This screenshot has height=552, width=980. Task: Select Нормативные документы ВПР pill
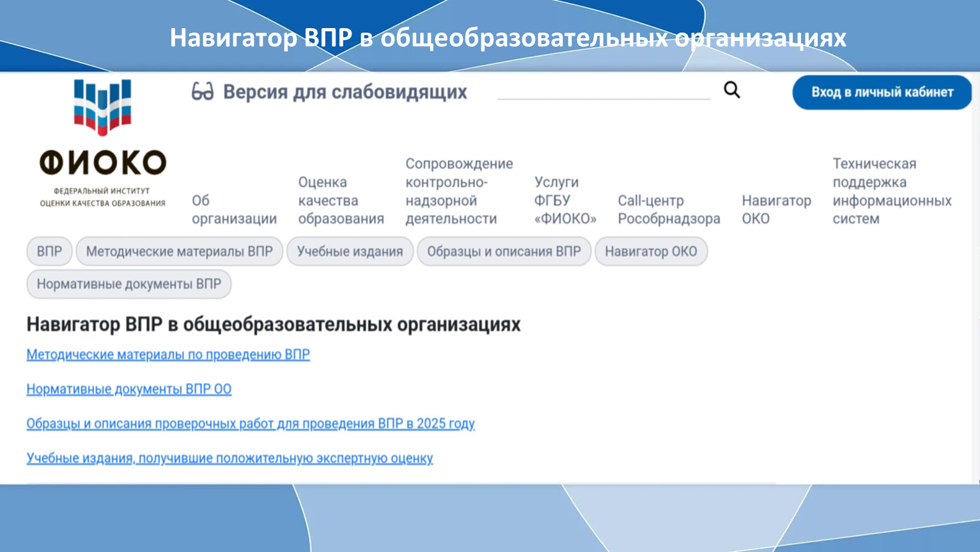[x=128, y=284]
